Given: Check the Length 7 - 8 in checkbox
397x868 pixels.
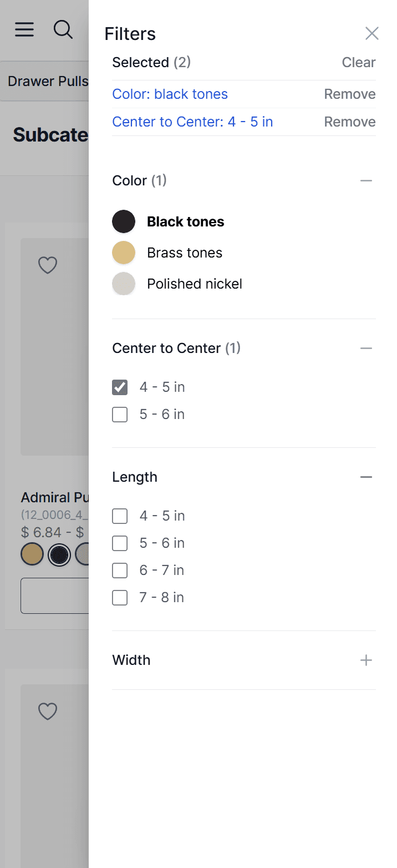Looking at the screenshot, I should tap(120, 597).
